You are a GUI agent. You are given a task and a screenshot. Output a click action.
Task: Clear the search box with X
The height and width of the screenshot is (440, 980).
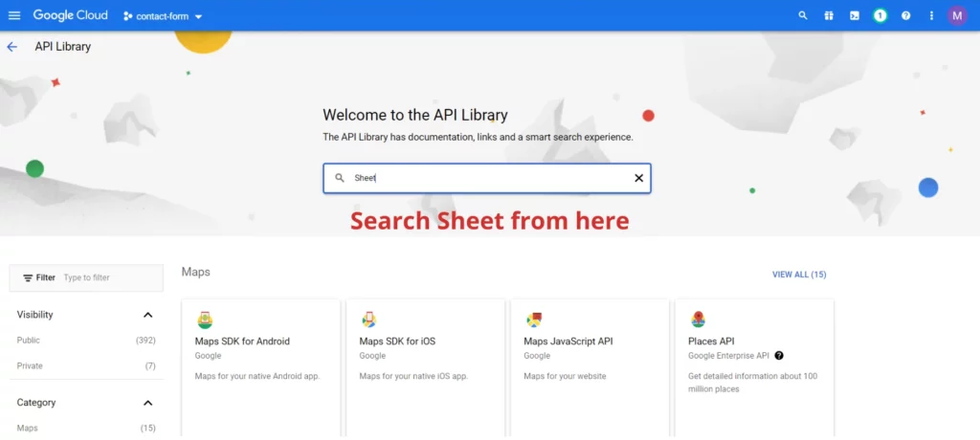pos(638,178)
